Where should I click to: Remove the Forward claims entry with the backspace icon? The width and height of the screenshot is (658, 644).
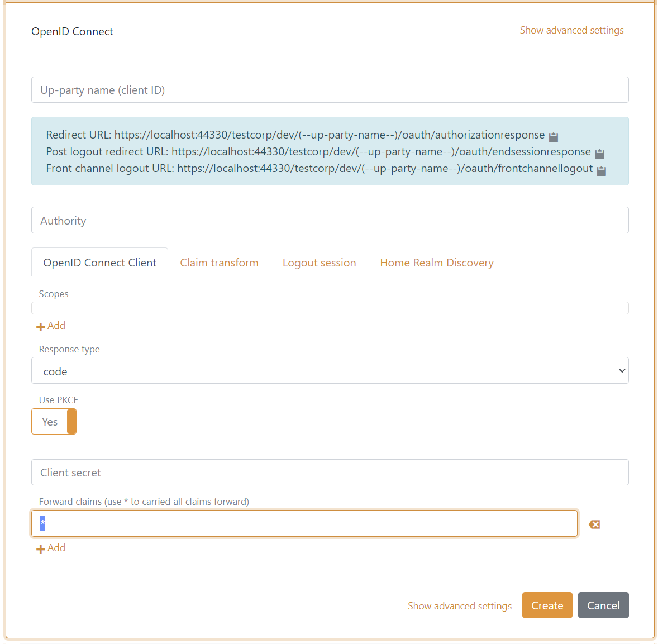coord(594,524)
